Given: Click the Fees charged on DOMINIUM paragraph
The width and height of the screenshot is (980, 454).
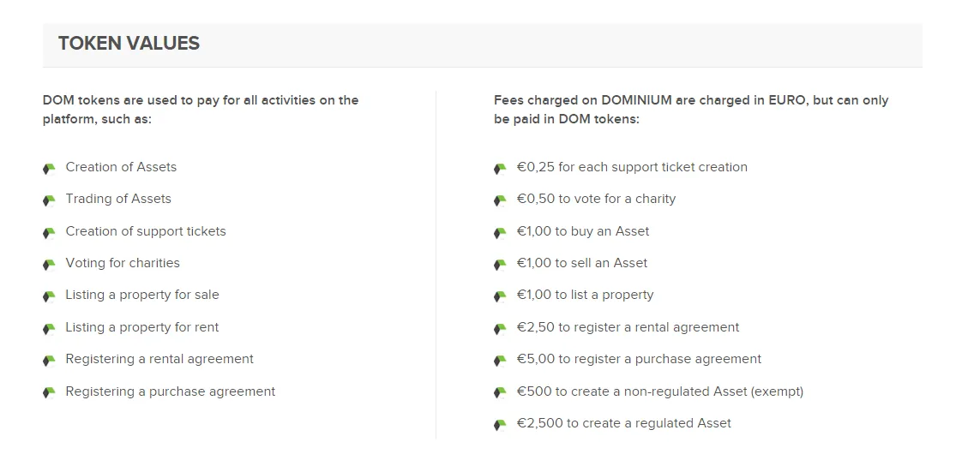Looking at the screenshot, I should coord(690,110).
